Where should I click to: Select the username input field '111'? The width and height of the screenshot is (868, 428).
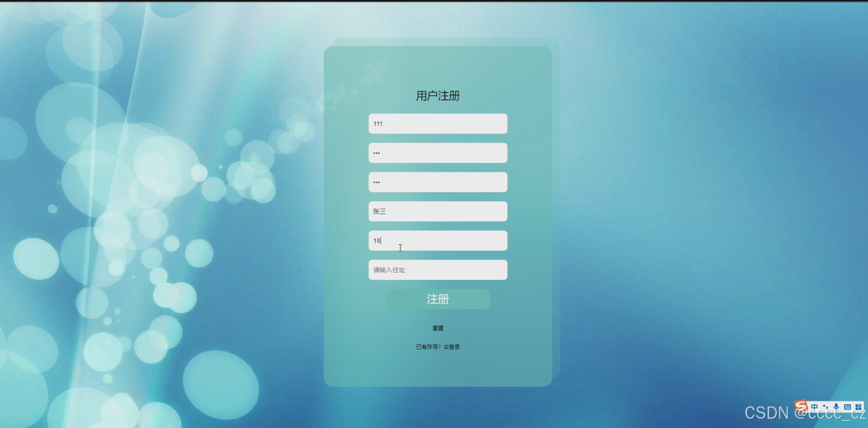tap(437, 123)
